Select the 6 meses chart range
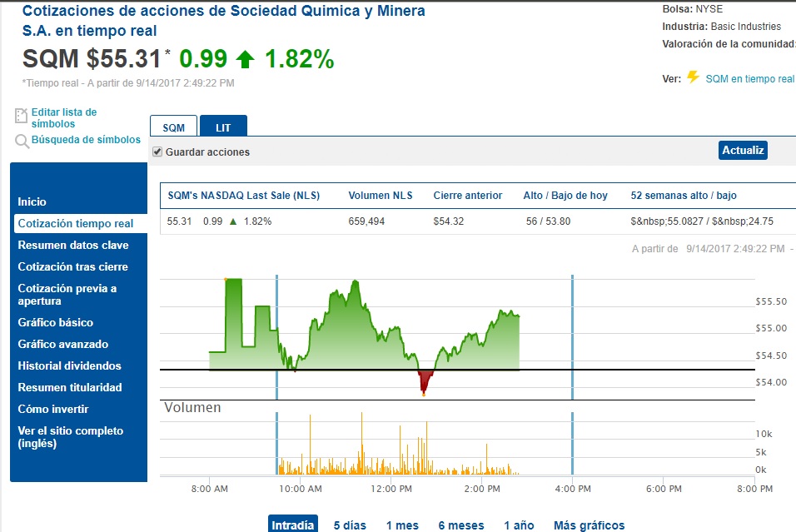Screen dimensions: 796x532 (461, 525)
